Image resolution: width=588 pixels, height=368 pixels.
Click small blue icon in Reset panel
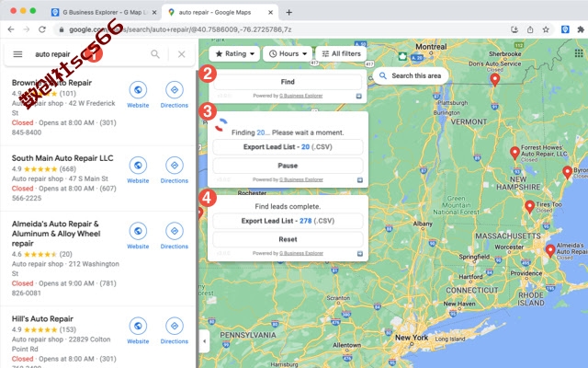360,254
